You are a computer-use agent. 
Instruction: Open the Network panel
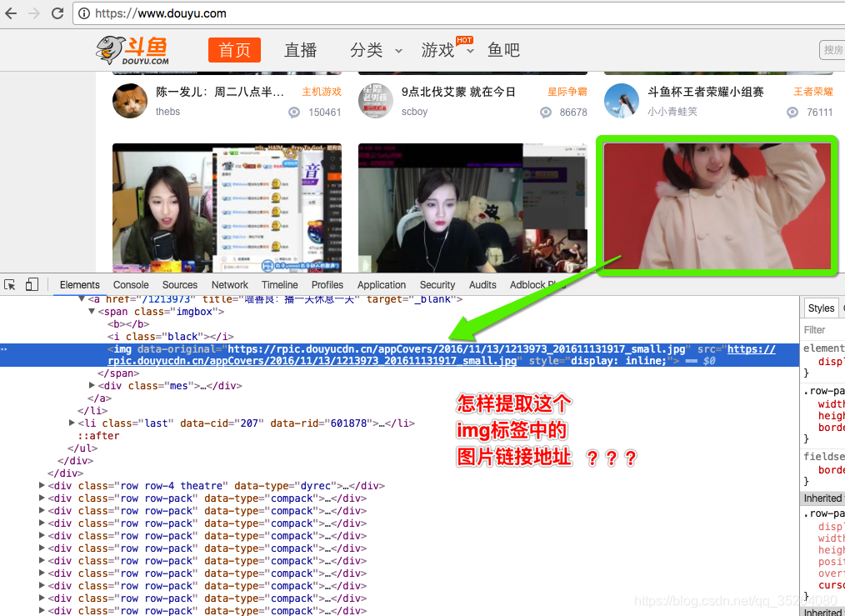[x=229, y=284]
